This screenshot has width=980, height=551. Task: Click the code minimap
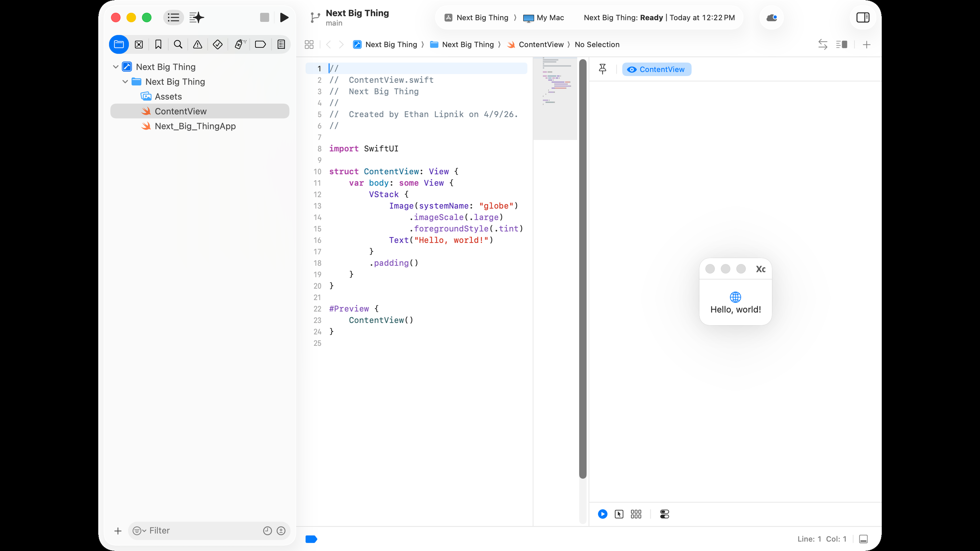point(555,98)
